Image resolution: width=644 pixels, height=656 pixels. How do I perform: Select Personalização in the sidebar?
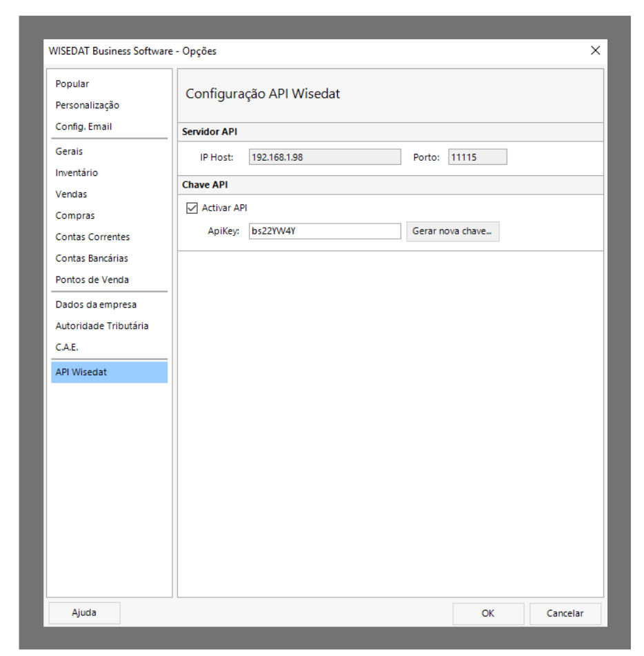88,106
